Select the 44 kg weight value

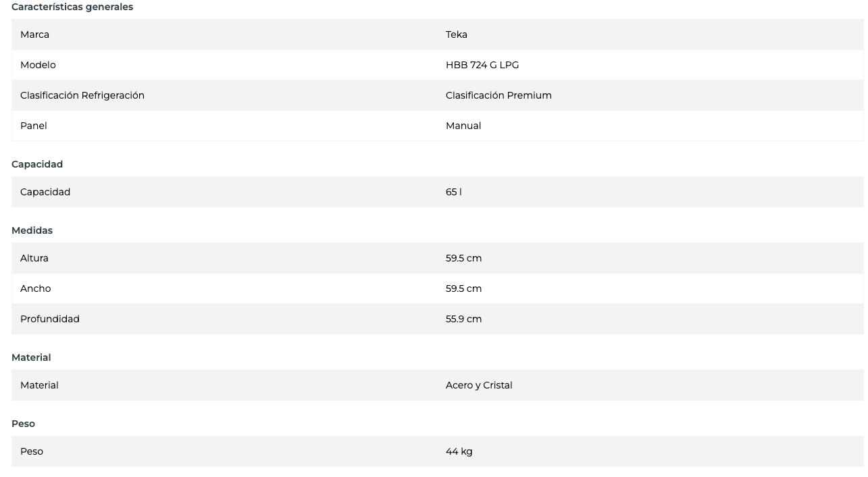point(459,451)
